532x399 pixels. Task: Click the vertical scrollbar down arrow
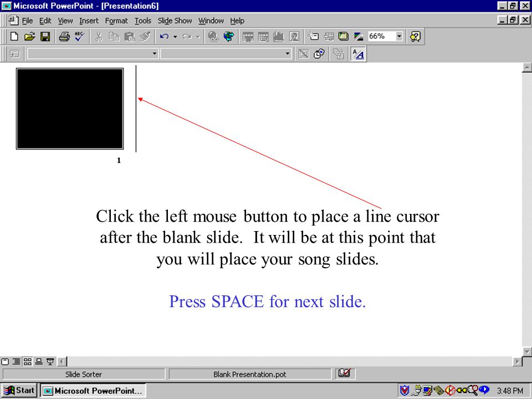tap(526, 351)
